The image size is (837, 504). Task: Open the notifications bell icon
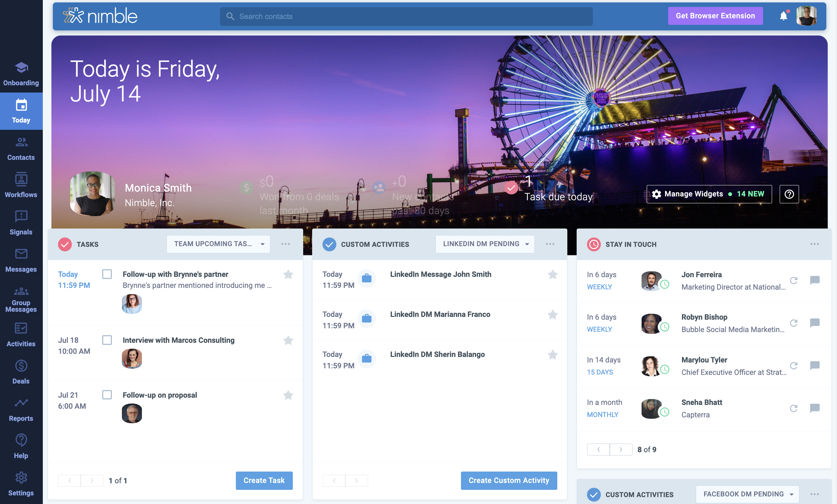point(783,16)
